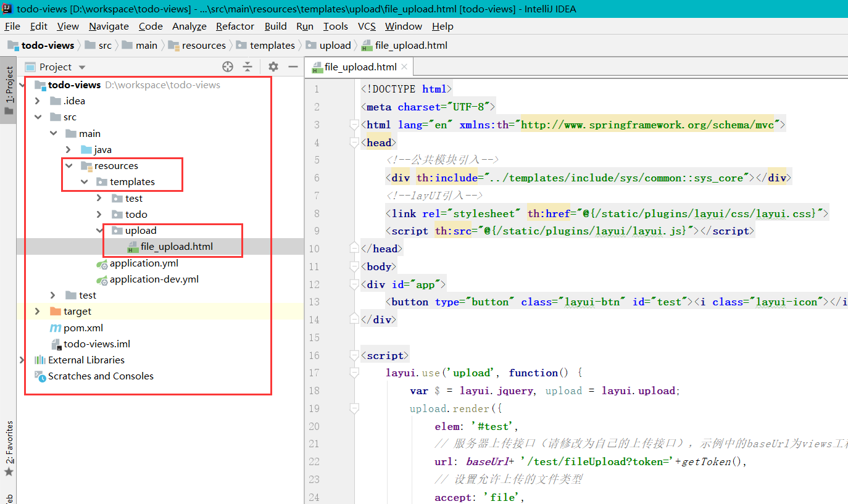Select the file_upload.html editor tab
848x504 pixels.
click(x=360, y=67)
